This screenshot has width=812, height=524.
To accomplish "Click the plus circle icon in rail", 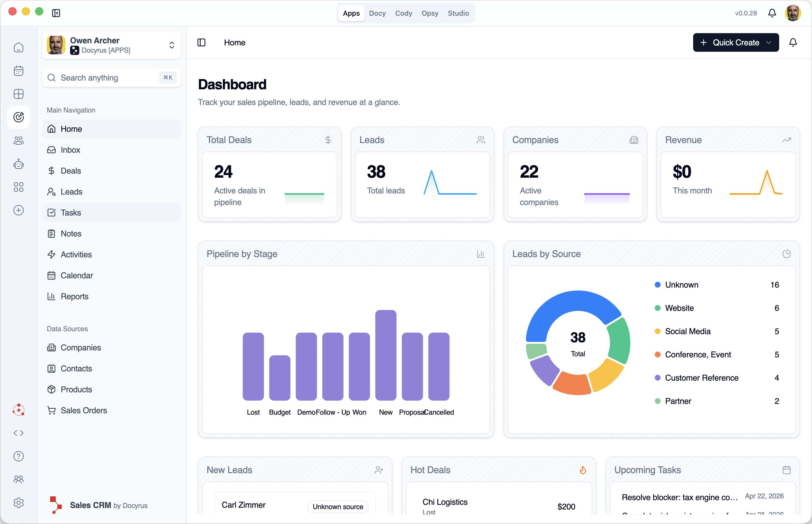I will (18, 210).
